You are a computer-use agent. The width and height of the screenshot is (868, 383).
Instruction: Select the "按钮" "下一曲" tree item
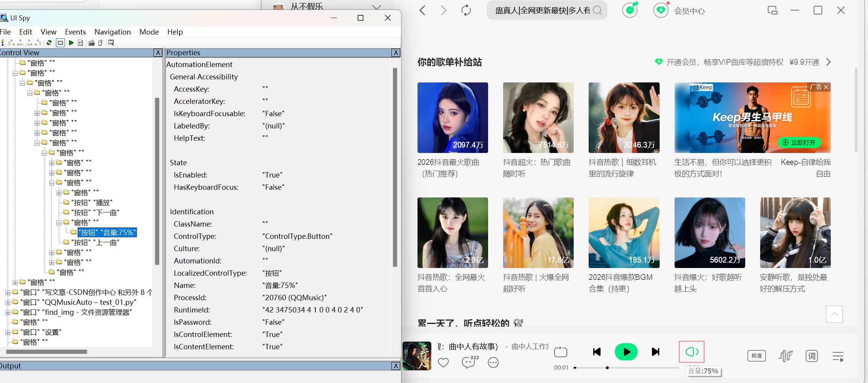pos(95,212)
